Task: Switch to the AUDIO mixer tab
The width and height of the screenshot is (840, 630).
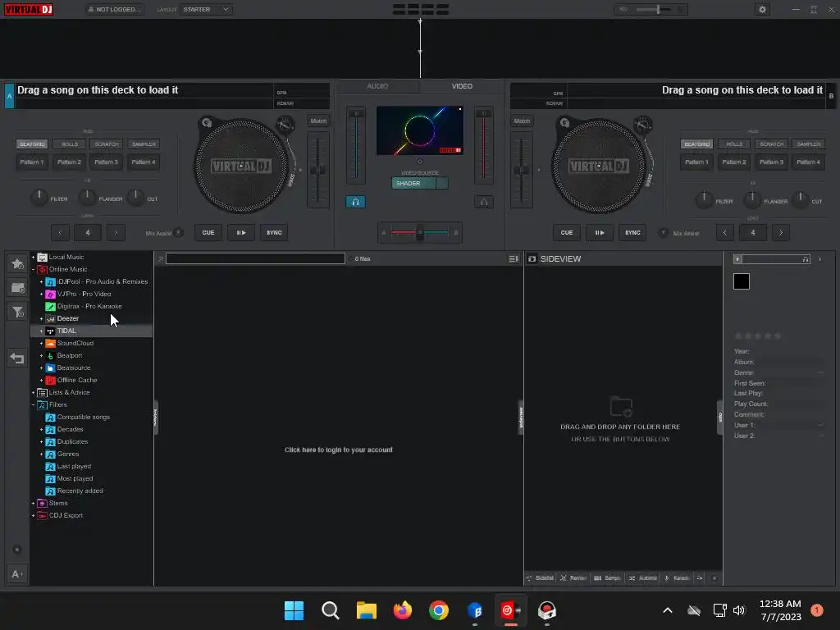Action: point(377,86)
